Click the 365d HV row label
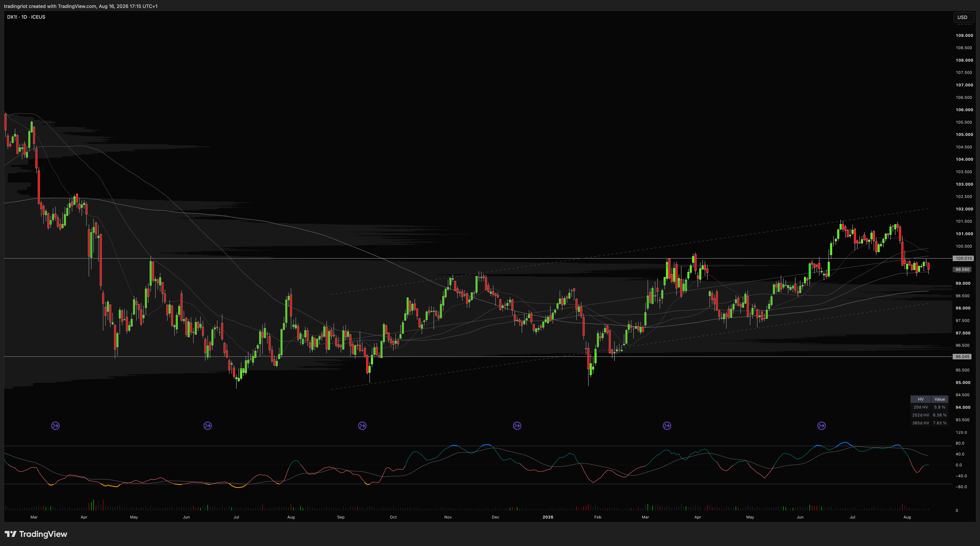980x546 pixels. (x=921, y=423)
